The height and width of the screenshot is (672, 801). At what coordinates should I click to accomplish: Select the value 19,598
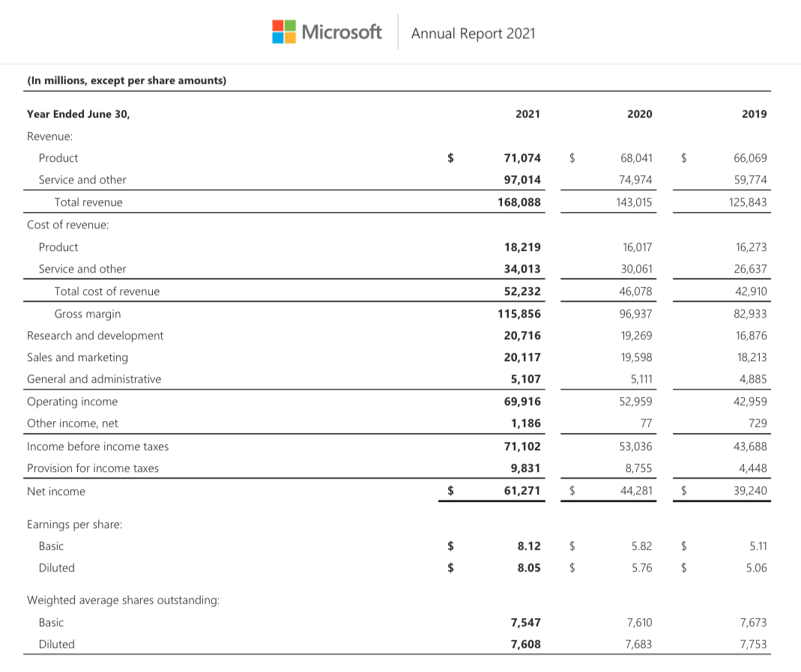636,357
